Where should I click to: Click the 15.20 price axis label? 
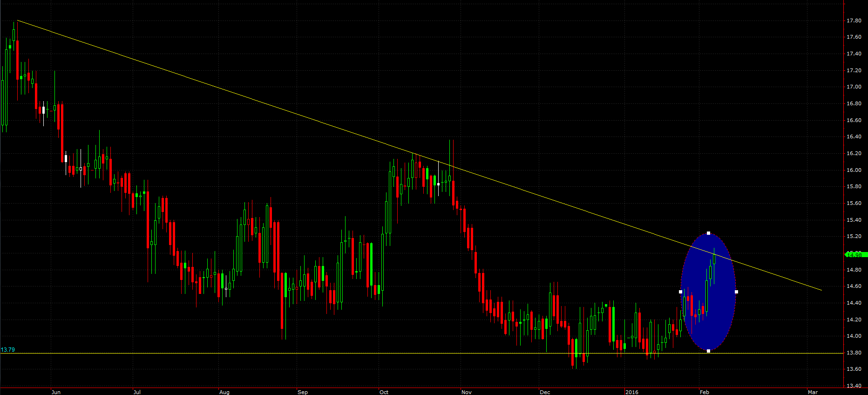pyautogui.click(x=854, y=236)
